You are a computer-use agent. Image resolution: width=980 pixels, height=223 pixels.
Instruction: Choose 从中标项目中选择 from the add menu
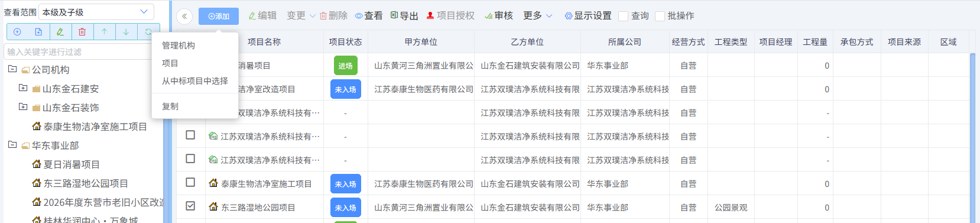(x=195, y=81)
